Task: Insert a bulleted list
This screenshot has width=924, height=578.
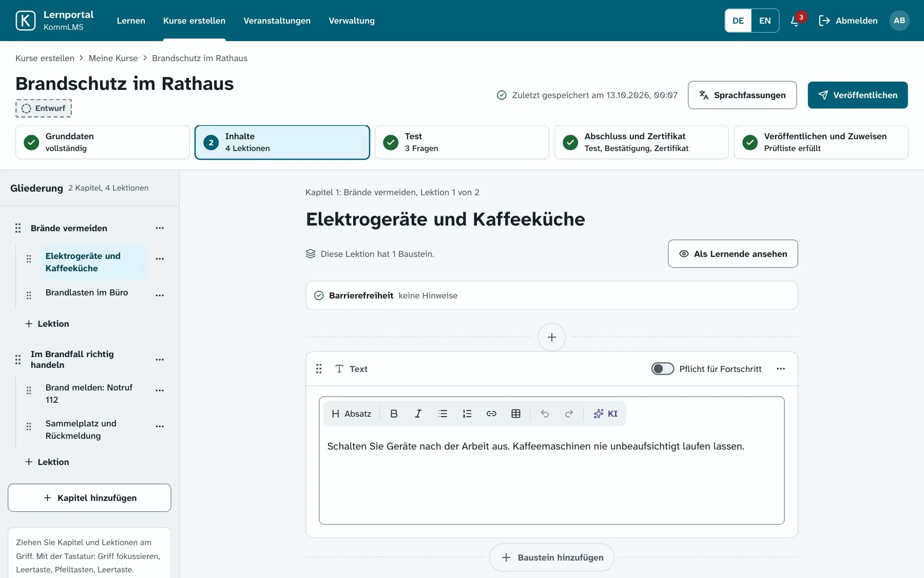Action: click(x=442, y=414)
